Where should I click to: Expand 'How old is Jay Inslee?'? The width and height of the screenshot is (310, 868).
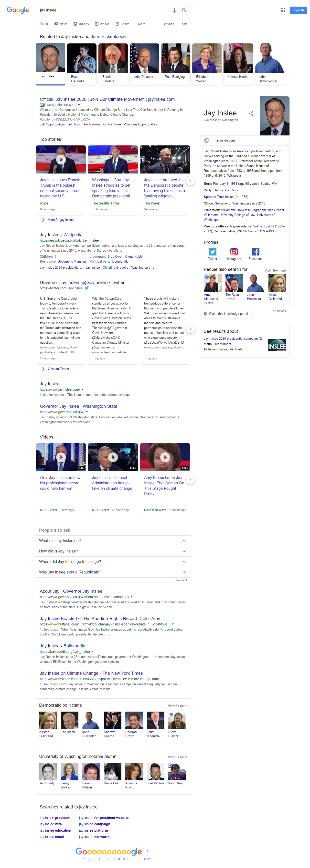113,551
